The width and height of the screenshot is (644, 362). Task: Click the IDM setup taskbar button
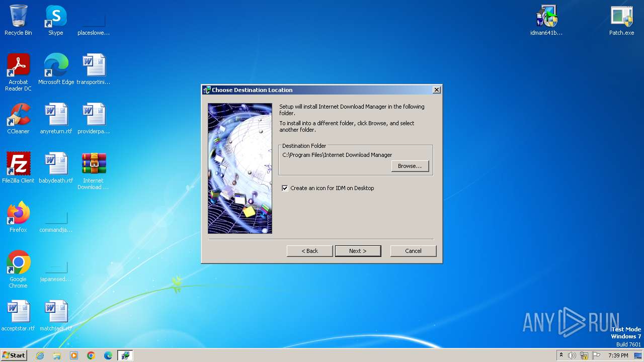125,355
